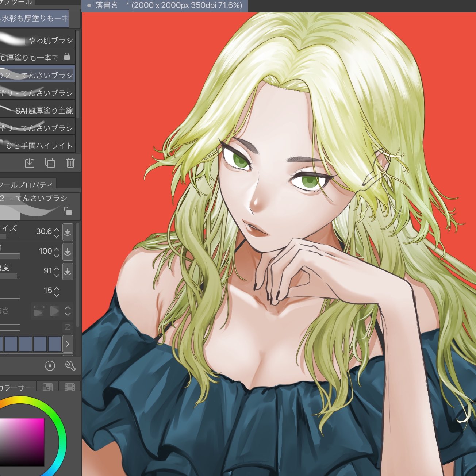
Task: Click the last blue brush tip square
Action: (x=55, y=344)
